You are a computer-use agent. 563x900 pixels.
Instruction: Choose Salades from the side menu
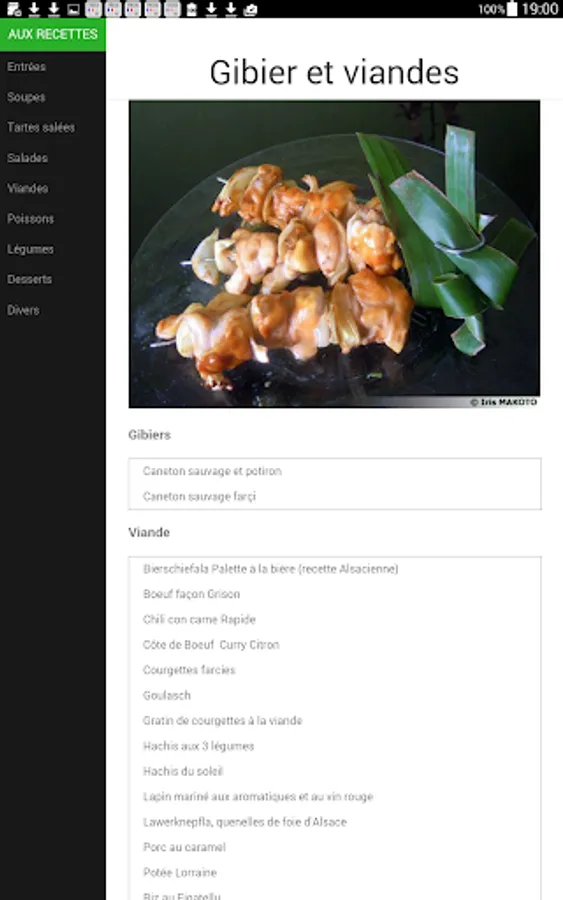pos(27,158)
